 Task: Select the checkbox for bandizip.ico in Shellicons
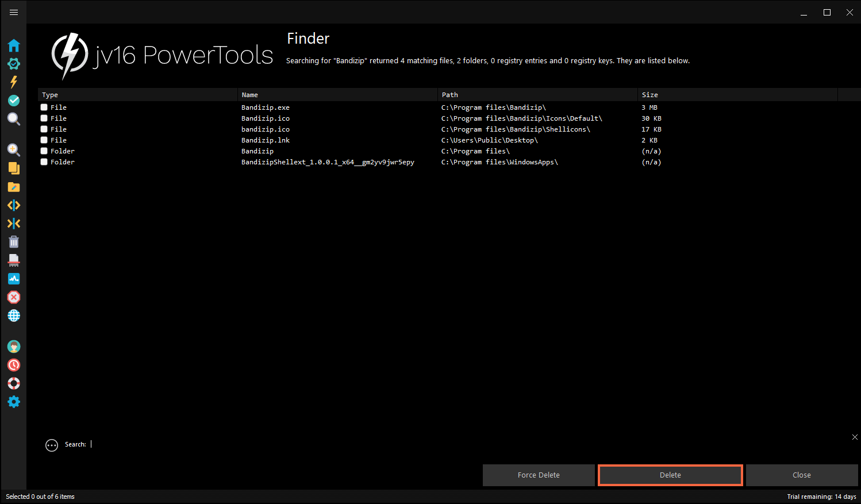pyautogui.click(x=44, y=129)
